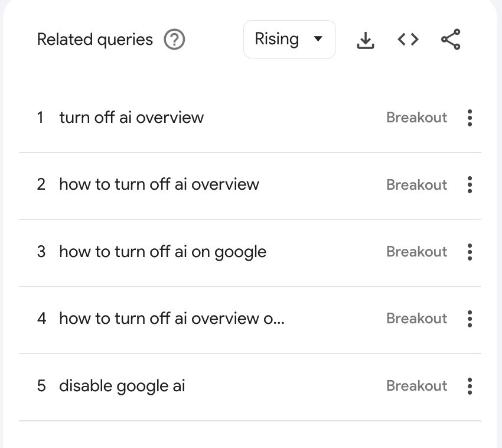Click Breakout value in query row 4
The height and width of the screenshot is (448, 502).
pos(417,319)
